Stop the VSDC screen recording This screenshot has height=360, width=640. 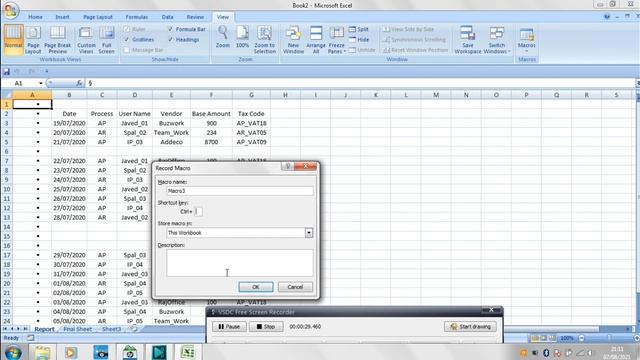(x=266, y=327)
